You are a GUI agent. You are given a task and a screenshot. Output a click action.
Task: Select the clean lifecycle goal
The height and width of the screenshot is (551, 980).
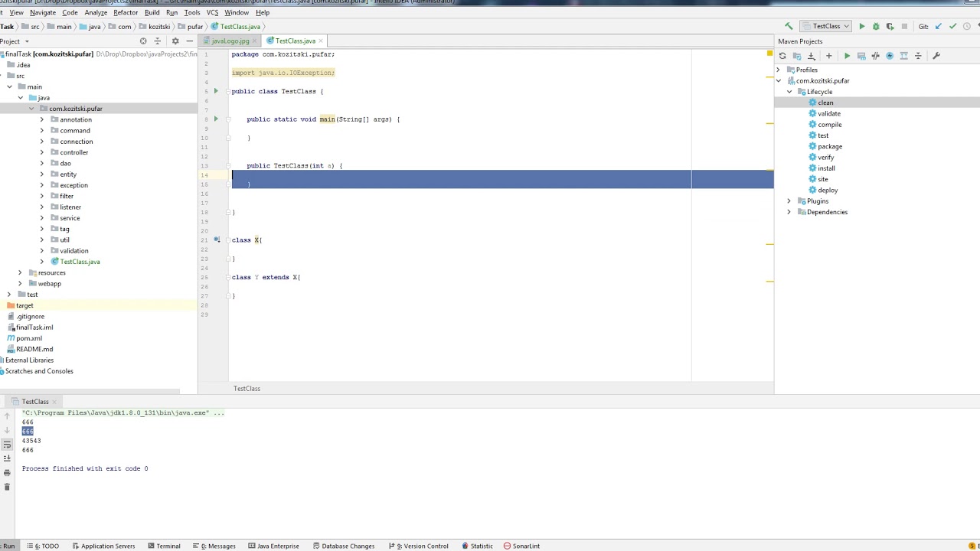(x=825, y=103)
